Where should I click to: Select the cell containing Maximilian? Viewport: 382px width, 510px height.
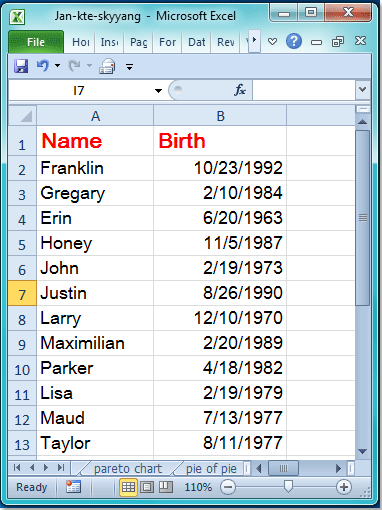(x=95, y=343)
